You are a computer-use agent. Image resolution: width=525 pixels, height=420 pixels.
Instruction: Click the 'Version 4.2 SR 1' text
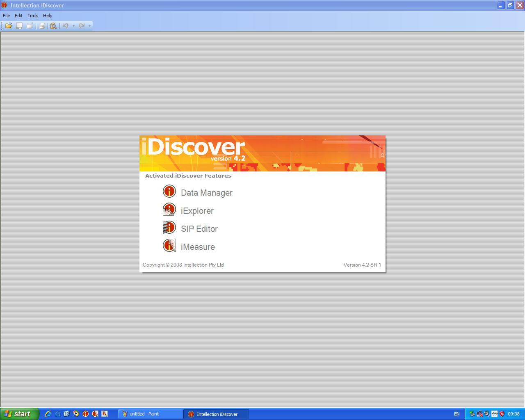point(363,265)
